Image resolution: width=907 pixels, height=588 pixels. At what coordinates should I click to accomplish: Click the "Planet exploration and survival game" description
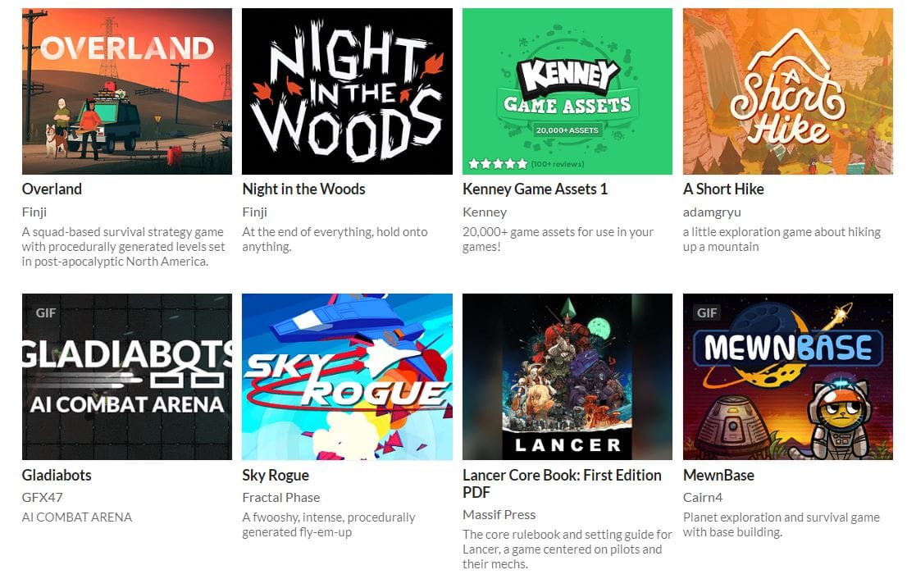[x=782, y=525]
